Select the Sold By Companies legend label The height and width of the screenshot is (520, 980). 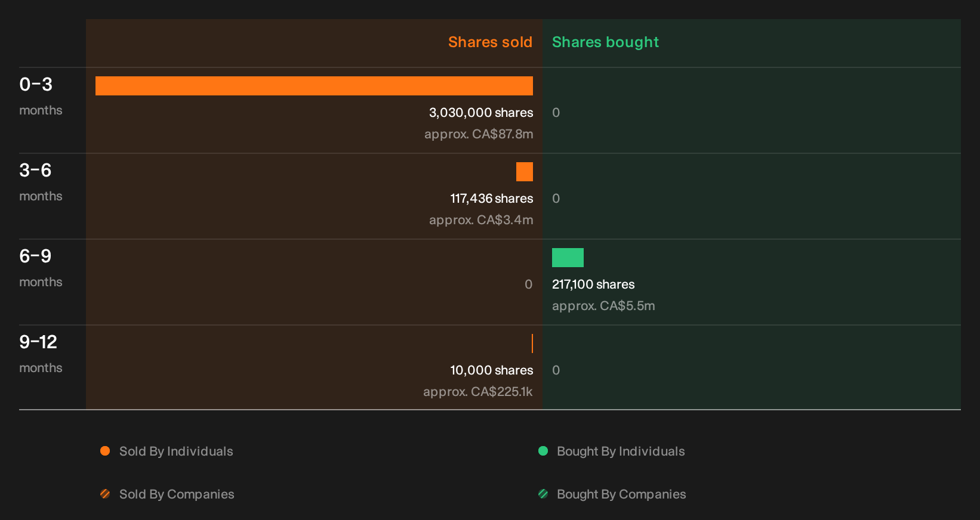point(177,494)
